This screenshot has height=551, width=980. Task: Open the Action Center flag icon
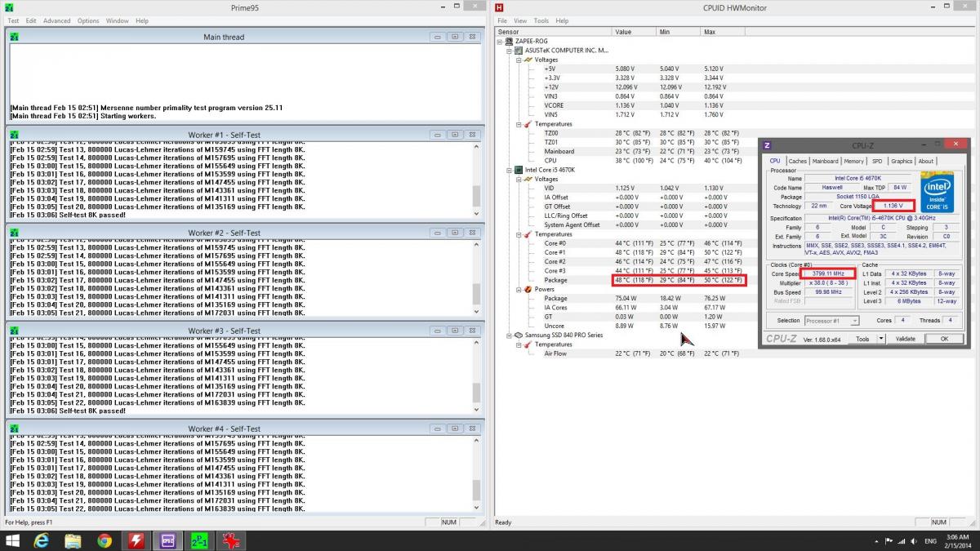pos(890,541)
